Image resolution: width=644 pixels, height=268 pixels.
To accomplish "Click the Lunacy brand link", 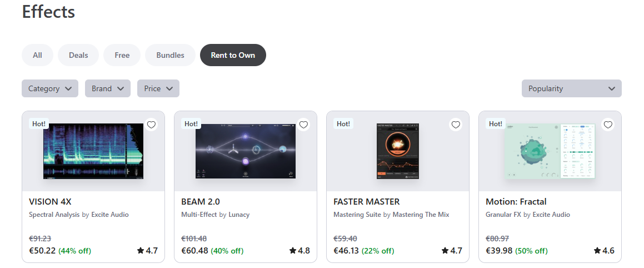I will 239,215.
